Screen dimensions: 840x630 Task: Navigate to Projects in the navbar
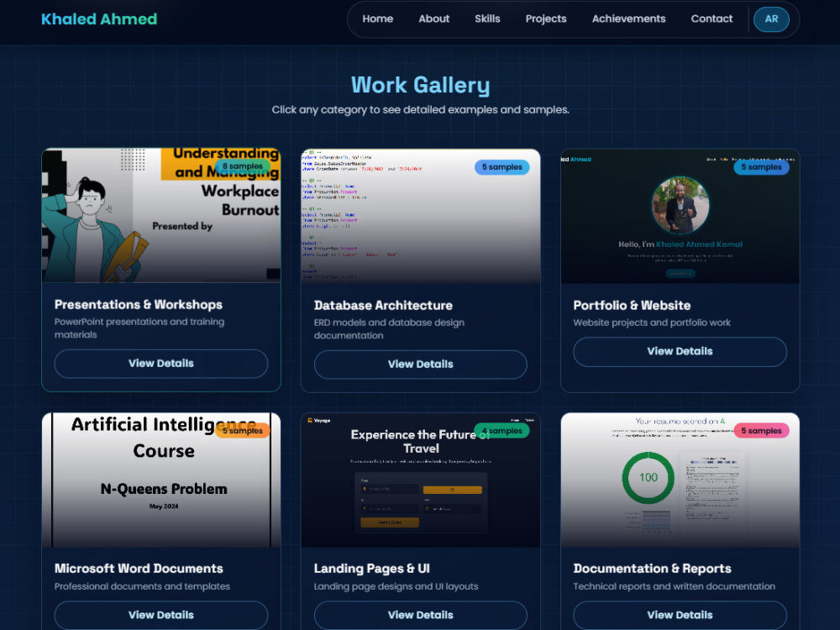[545, 18]
